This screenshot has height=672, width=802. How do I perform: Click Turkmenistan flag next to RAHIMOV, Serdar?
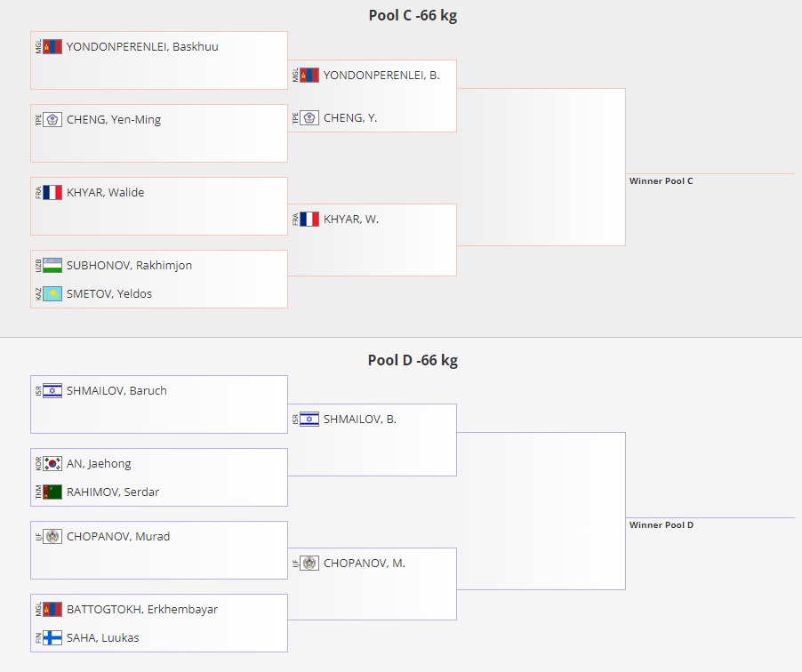(x=52, y=492)
